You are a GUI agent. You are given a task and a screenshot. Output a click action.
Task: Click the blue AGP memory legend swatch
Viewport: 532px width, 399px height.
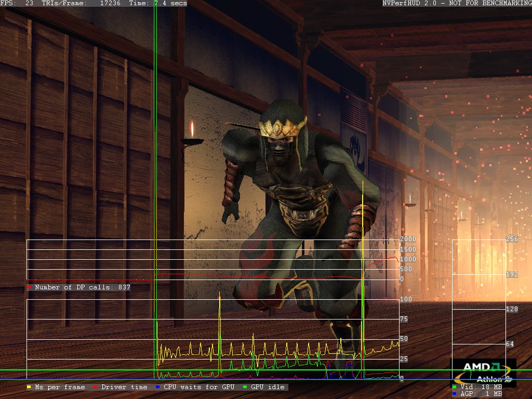point(454,394)
